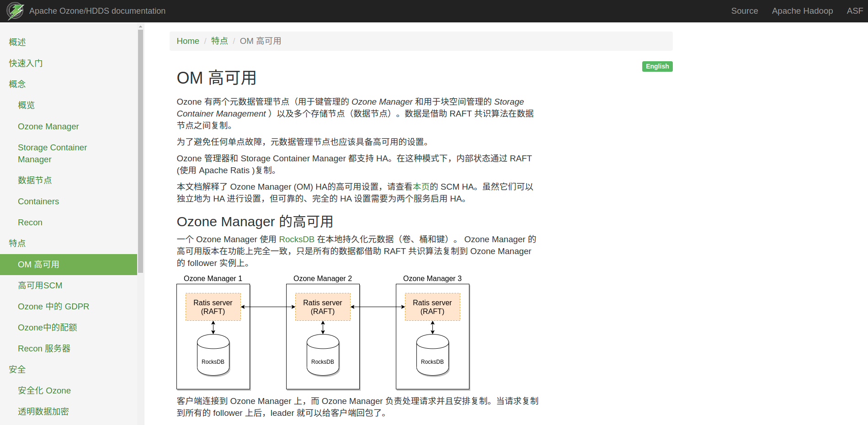Screen dimensions: 868x425
Task: Switch page language with English button
Action: click(657, 66)
